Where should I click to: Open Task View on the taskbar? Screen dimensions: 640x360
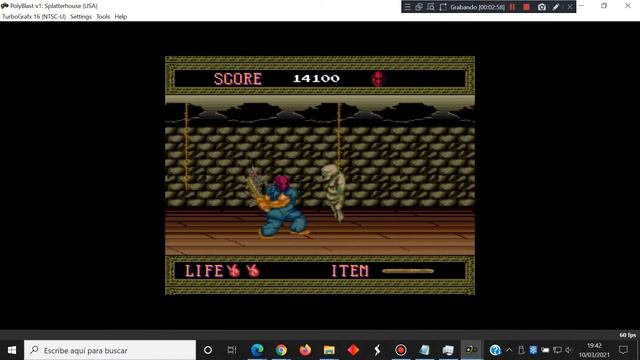[232, 350]
